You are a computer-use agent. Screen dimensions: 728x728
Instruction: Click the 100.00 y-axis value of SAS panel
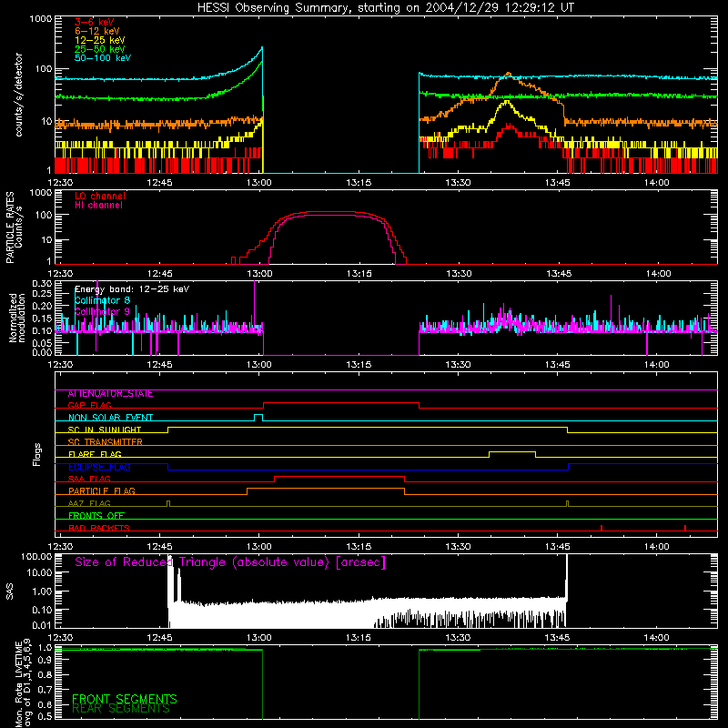[36, 557]
